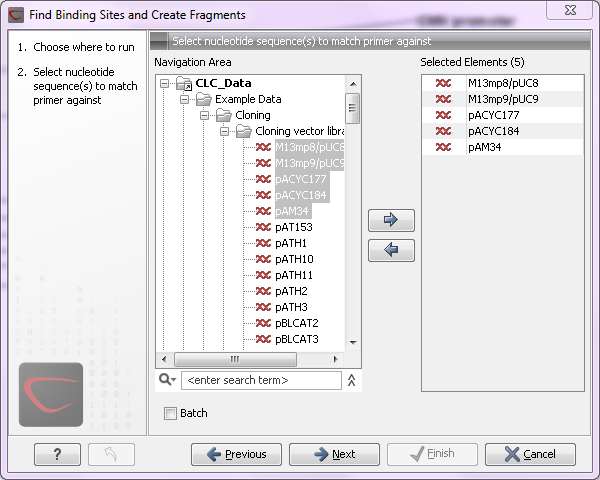Click pAM34 sequence icon in Selected Elements

pos(443,148)
